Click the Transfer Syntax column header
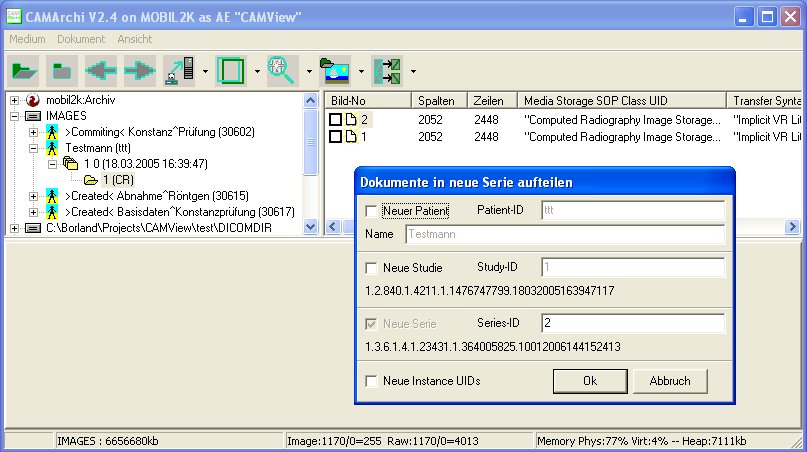The height and width of the screenshot is (452, 807). (766, 100)
